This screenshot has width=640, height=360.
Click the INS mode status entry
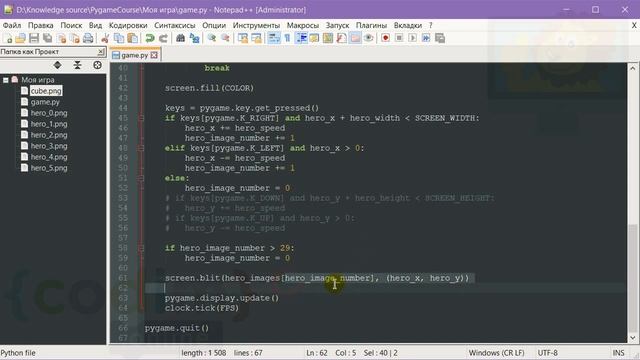(x=618, y=353)
